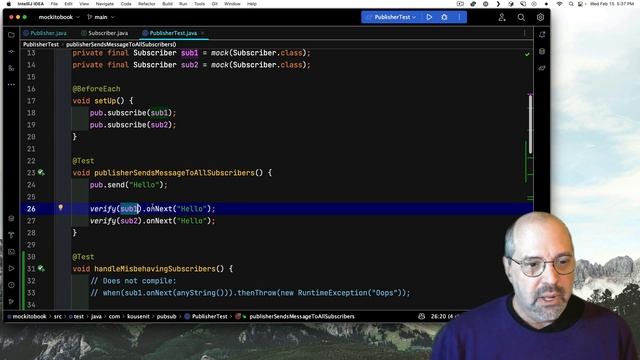Open Gradle tool window icon on right sidebar

pyautogui.click(x=542, y=68)
